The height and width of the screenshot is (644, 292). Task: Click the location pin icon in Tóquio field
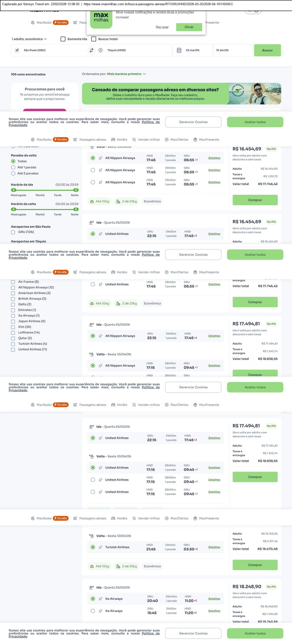(100, 50)
